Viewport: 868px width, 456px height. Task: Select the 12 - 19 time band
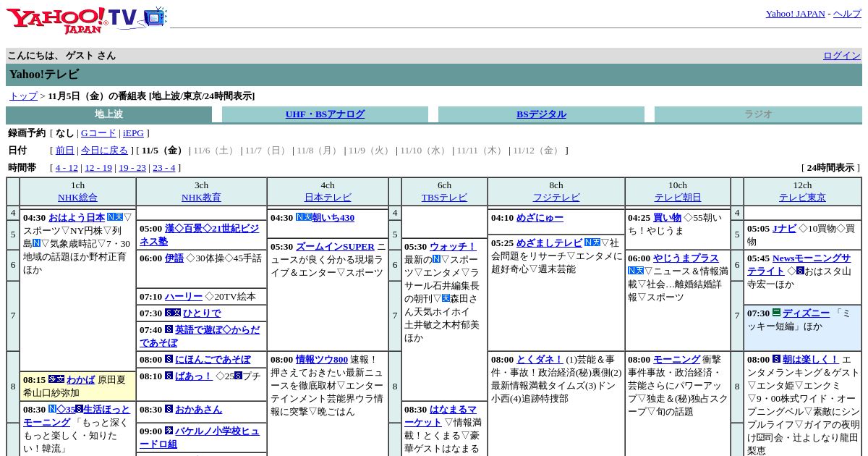point(98,168)
